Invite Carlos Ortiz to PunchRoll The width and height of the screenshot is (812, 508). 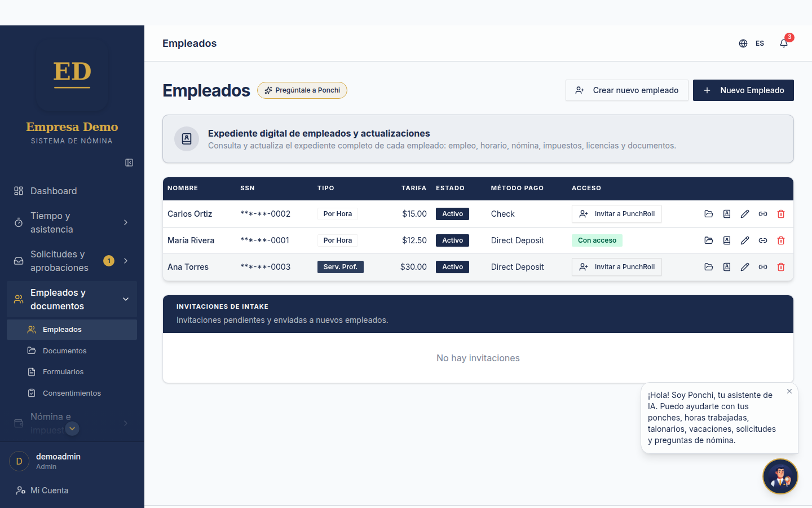tap(617, 214)
